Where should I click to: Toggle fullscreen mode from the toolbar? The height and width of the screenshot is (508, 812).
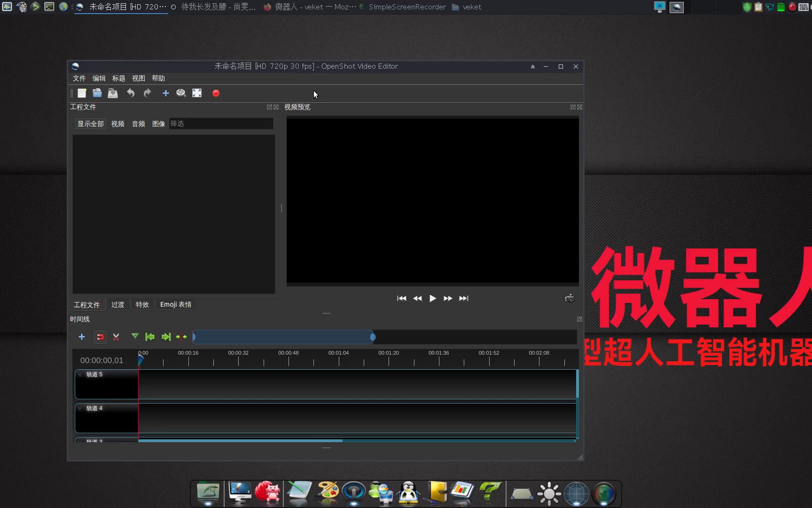click(197, 93)
